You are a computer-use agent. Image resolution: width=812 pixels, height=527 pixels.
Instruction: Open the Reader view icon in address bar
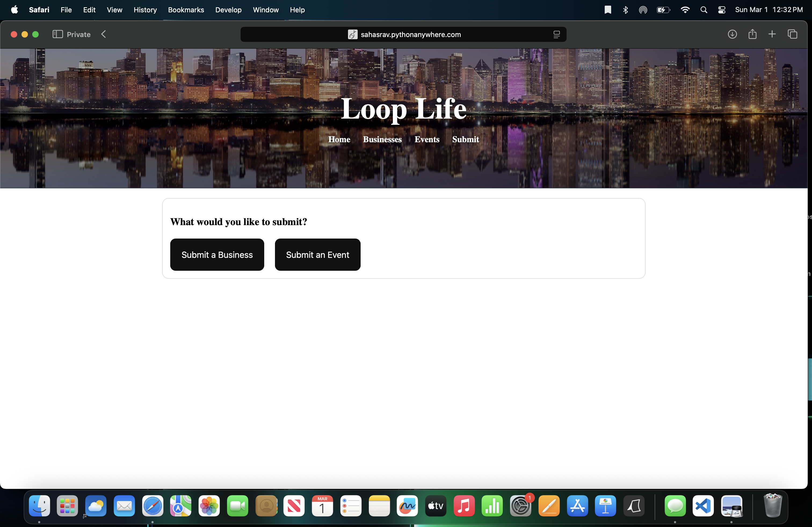pos(556,34)
